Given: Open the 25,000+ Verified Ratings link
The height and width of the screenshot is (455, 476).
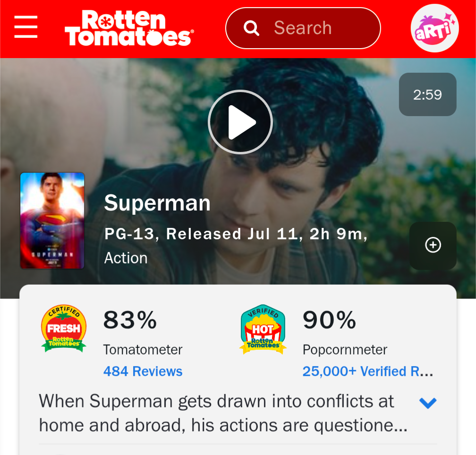Looking at the screenshot, I should (x=368, y=371).
